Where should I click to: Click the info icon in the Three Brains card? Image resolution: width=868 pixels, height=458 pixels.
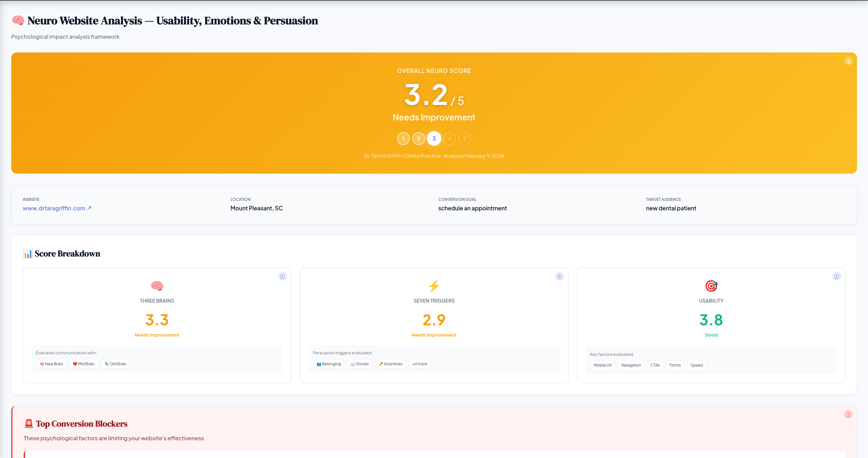(x=282, y=276)
